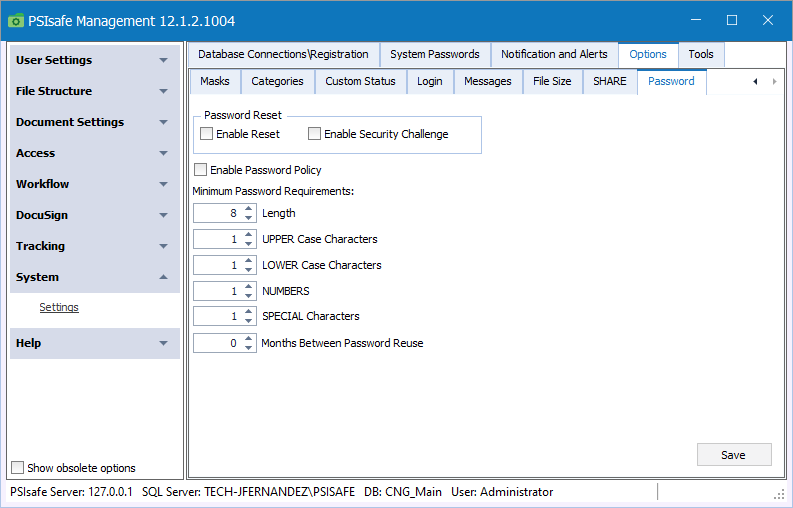Decrease LOWER Case Characters count
The height and width of the screenshot is (508, 793).
[248, 270]
